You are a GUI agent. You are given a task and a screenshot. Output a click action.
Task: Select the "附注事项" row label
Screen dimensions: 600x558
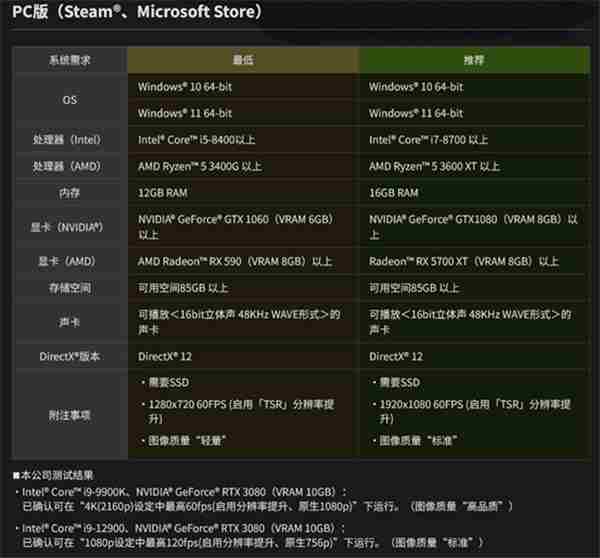click(70, 415)
